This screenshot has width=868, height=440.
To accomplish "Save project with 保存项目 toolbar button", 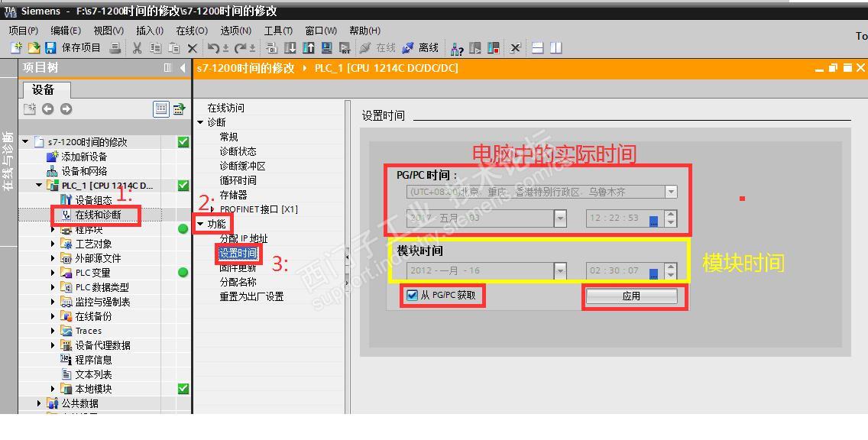I will [x=73, y=48].
